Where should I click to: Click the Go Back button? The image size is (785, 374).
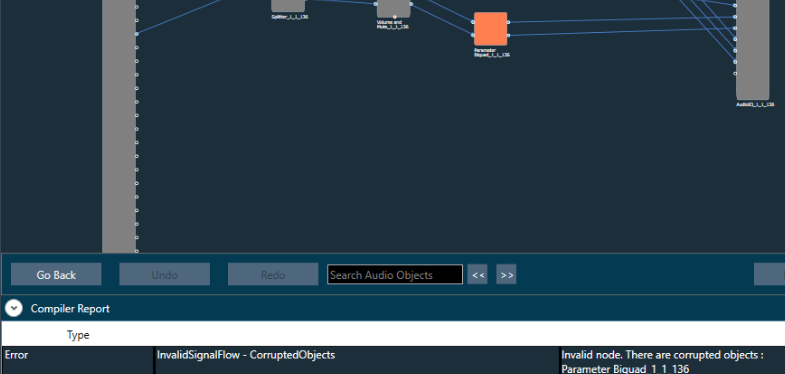pyautogui.click(x=56, y=274)
